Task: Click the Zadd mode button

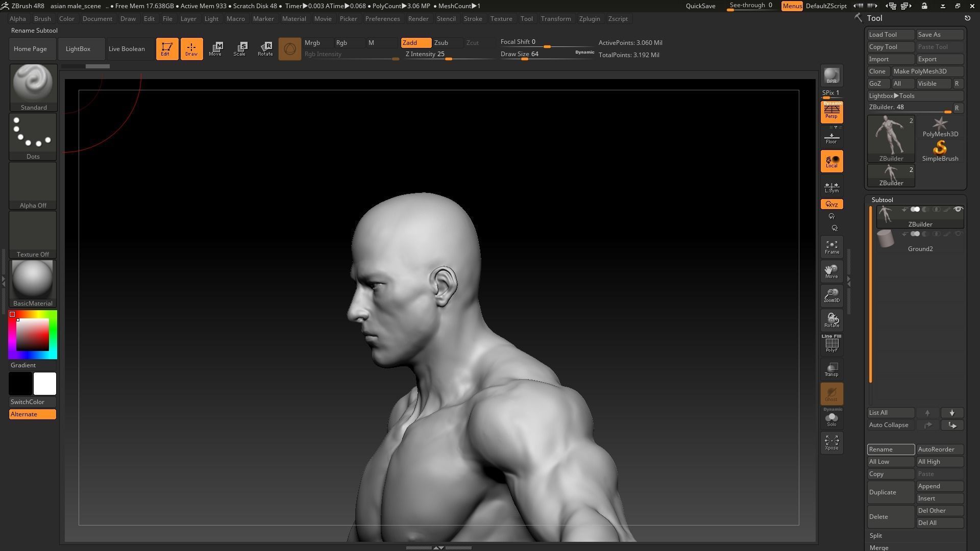Action: pyautogui.click(x=416, y=43)
